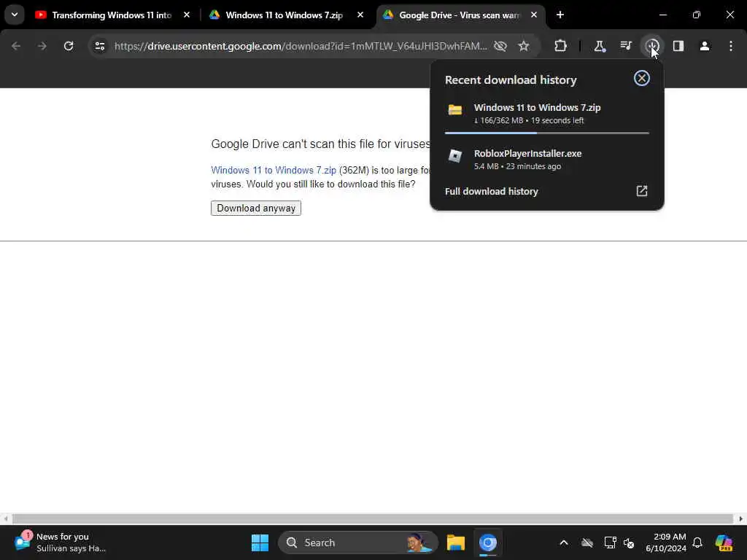Open Chrome Labs flask icon

pyautogui.click(x=600, y=46)
